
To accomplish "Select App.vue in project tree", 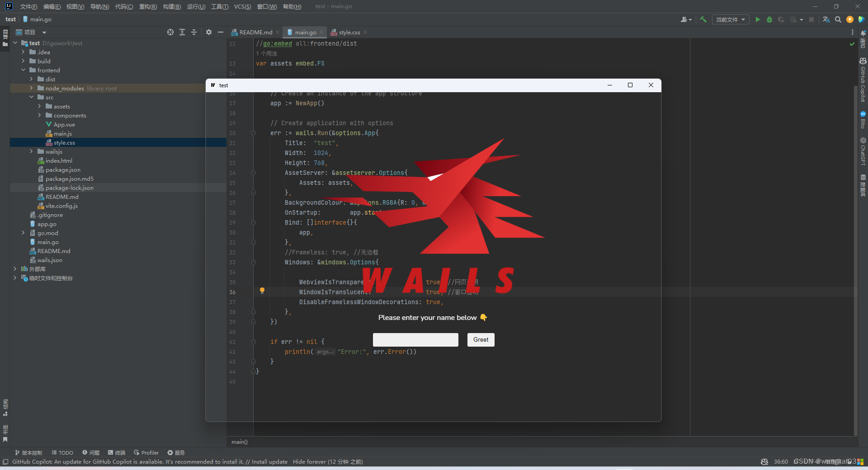I will pos(64,124).
